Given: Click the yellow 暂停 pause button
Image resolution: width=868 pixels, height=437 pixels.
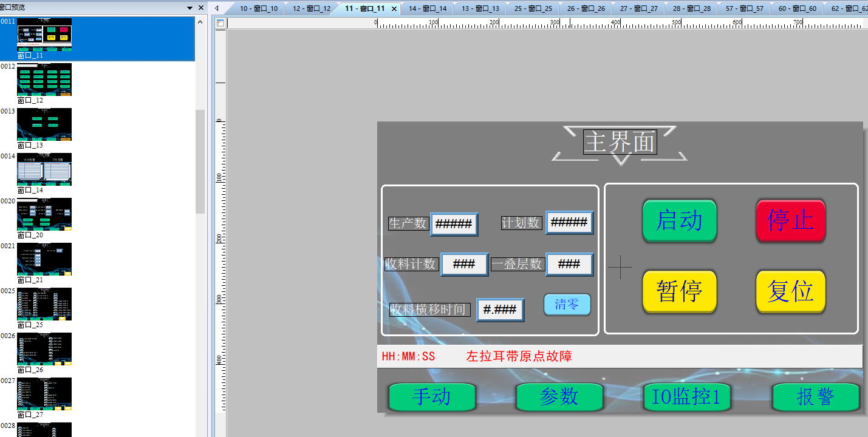Looking at the screenshot, I should point(679,292).
